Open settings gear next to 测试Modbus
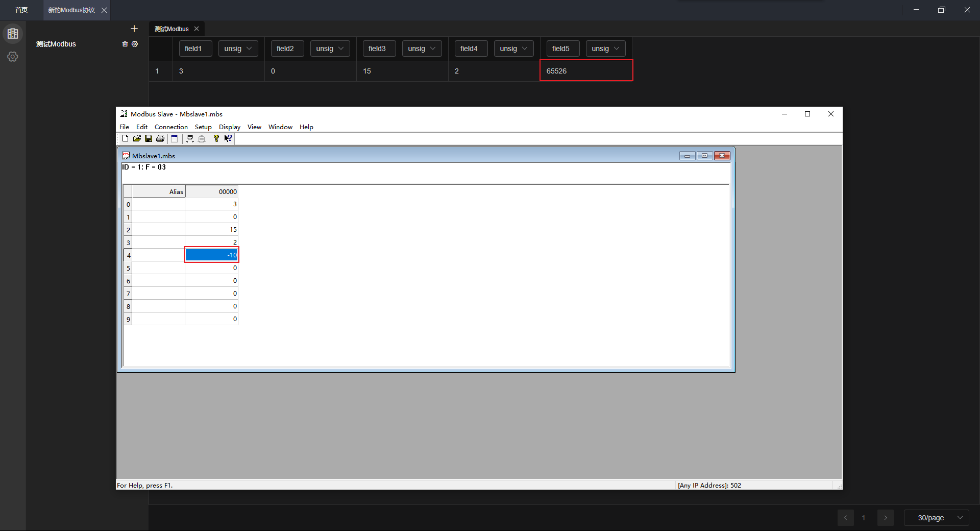This screenshot has height=531, width=980. 135,44
